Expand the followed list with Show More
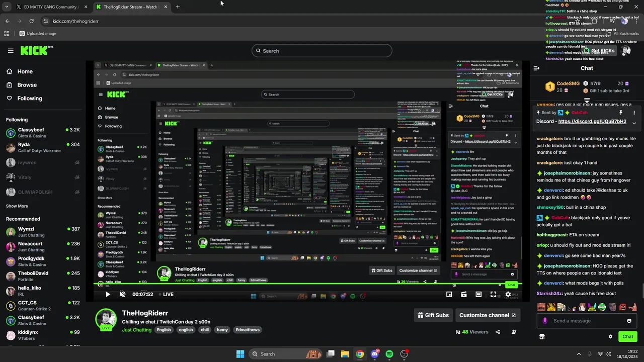 tap(17, 206)
